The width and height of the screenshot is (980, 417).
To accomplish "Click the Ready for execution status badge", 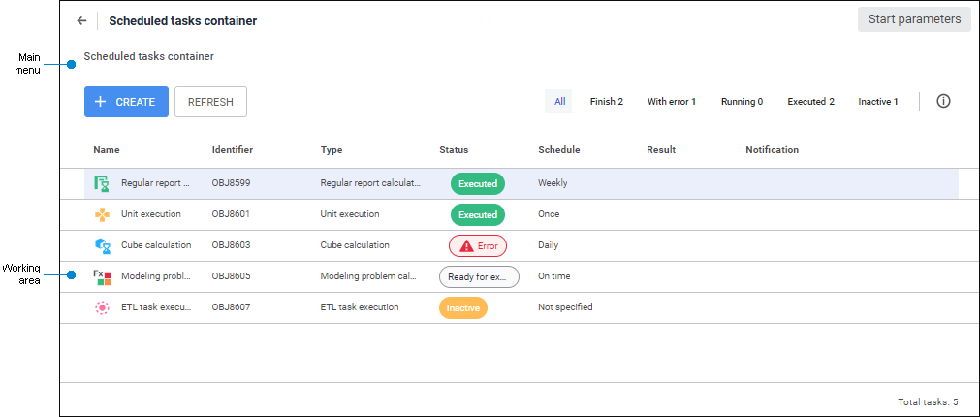I will [480, 276].
